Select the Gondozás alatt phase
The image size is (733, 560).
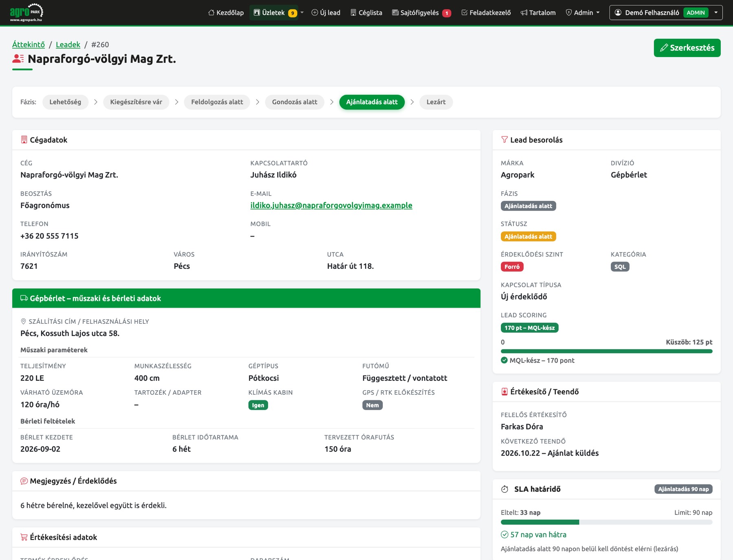(x=294, y=102)
